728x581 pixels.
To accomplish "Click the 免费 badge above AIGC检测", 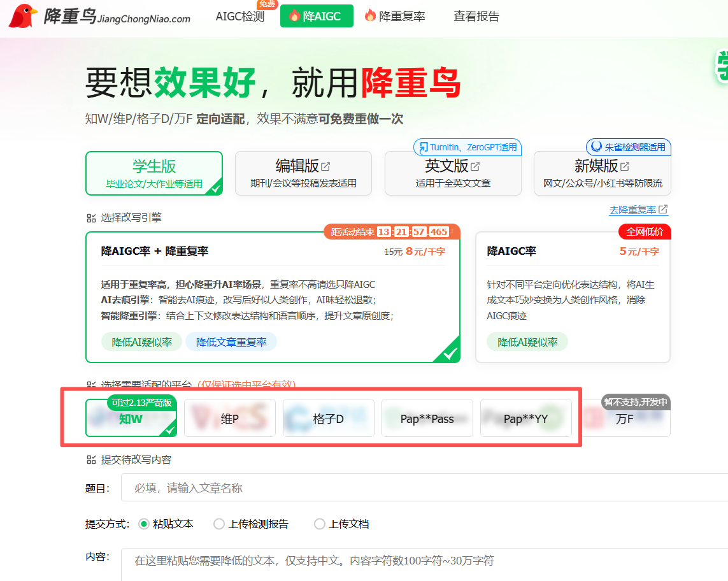I will (x=267, y=4).
